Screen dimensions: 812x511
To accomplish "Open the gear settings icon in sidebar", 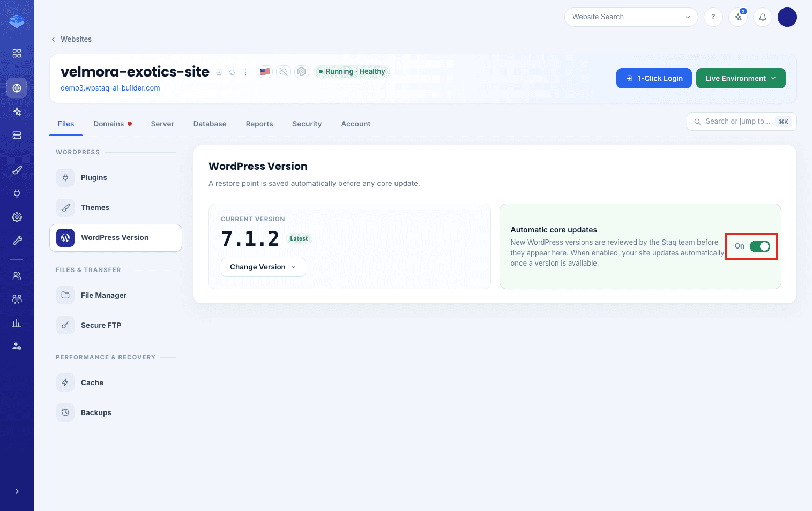I will 17,217.
